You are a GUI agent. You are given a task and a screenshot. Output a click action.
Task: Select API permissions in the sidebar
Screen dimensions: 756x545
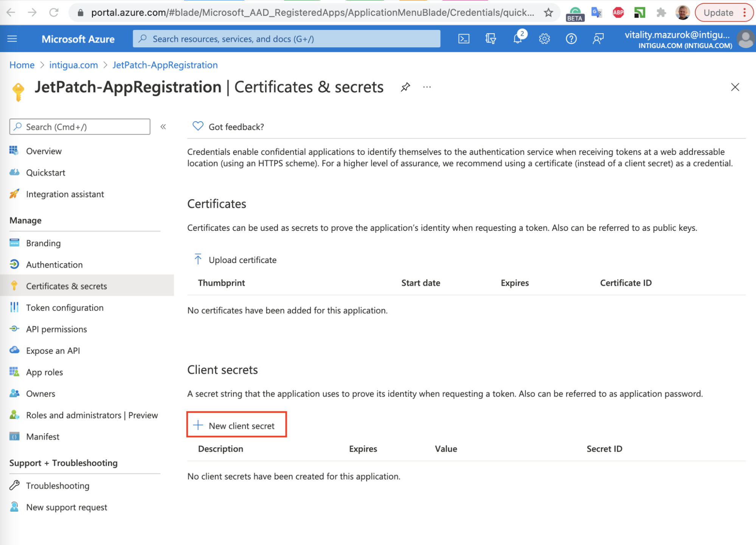[56, 329]
